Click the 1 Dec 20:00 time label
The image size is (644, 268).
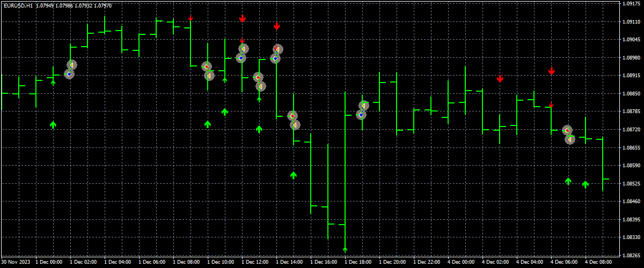point(392,263)
